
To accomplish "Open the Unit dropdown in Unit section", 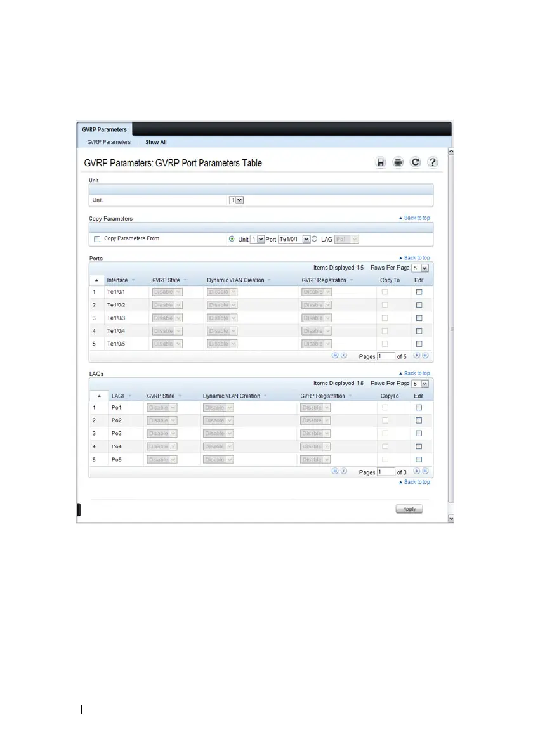I will (x=236, y=200).
